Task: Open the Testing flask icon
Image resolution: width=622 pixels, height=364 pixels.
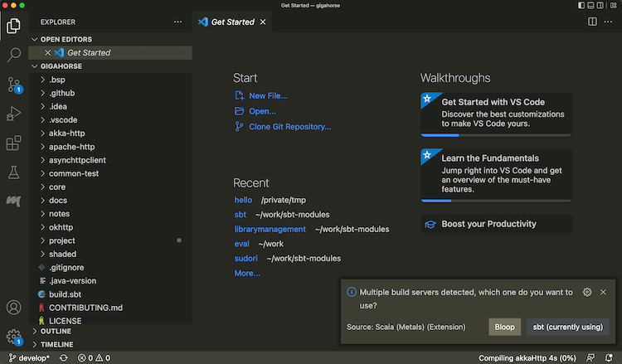Action: (x=13, y=172)
